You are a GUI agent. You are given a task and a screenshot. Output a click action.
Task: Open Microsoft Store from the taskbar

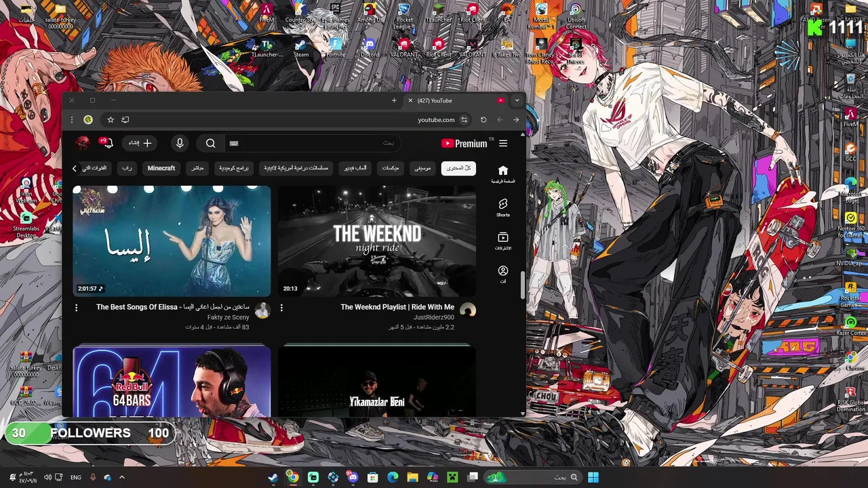pyautogui.click(x=372, y=477)
